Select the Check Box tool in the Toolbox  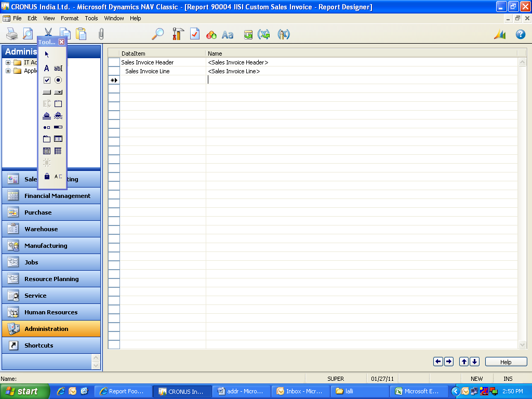point(46,79)
